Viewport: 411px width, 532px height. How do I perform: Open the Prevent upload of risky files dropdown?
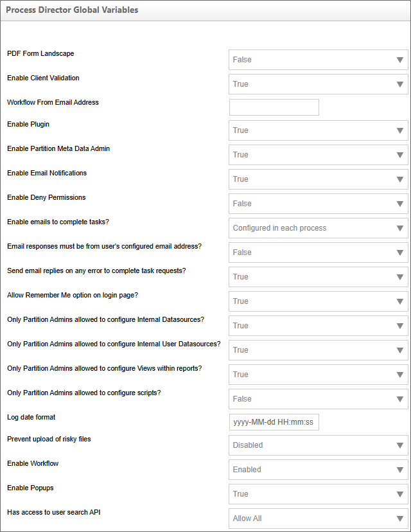319,445
